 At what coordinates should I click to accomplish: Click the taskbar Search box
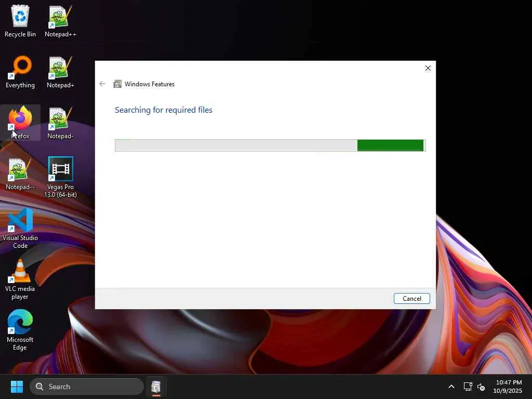87,387
